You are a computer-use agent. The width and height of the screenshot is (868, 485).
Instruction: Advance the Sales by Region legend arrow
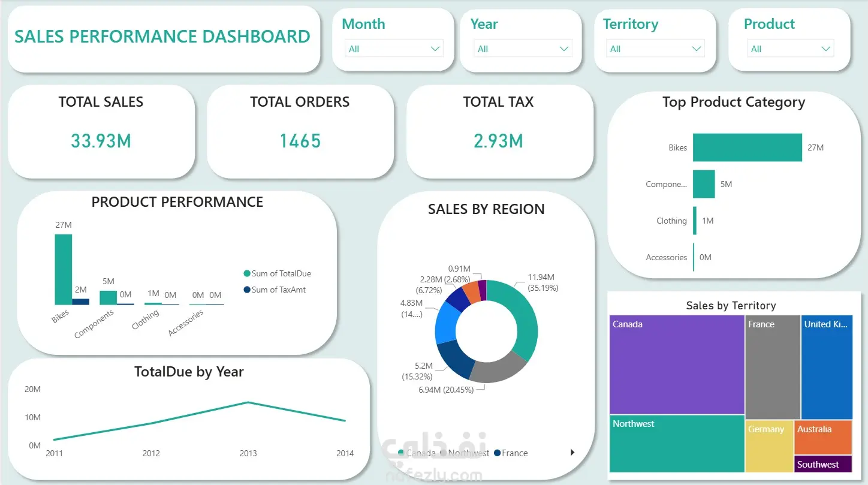point(572,453)
